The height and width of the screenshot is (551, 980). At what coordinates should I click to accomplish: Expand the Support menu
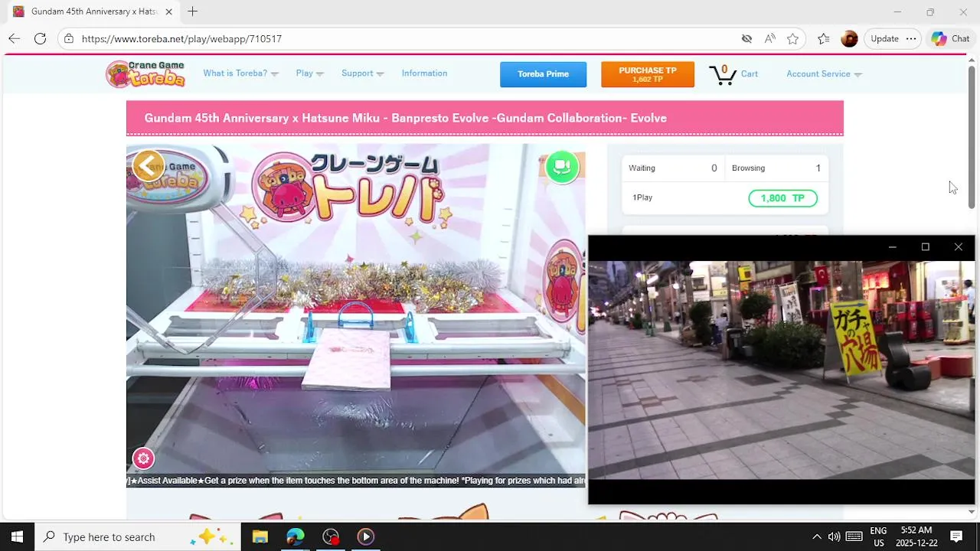point(362,73)
